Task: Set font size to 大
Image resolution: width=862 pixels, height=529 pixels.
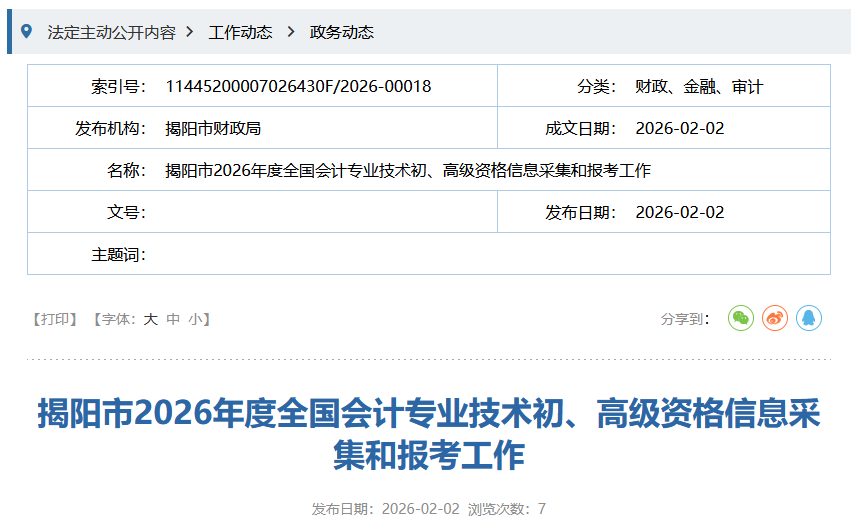Action: [151, 319]
